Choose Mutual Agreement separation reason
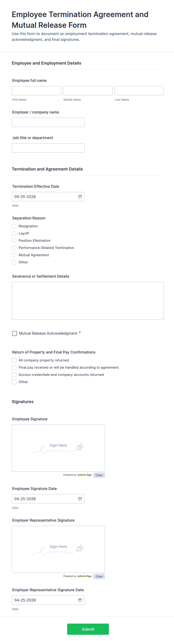 14,255
